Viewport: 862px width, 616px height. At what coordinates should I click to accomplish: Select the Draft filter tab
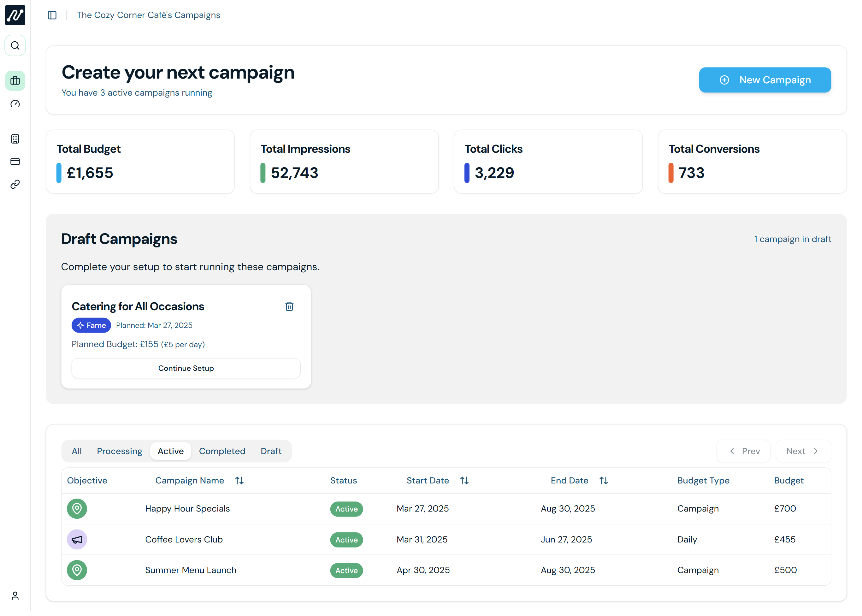[x=271, y=451]
